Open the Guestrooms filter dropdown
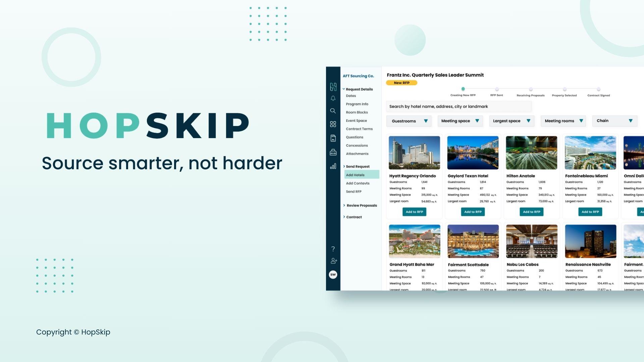The image size is (644, 362). (x=409, y=121)
